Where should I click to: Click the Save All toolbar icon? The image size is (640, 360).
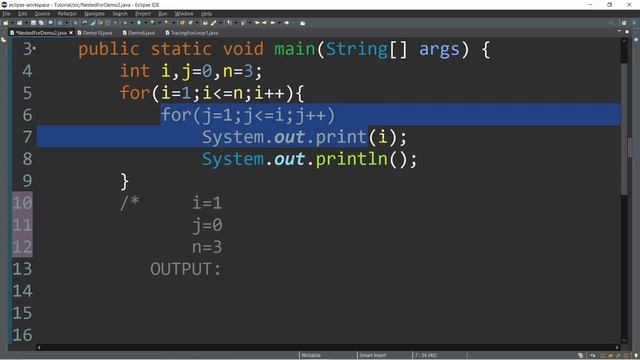pyautogui.click(x=41, y=23)
